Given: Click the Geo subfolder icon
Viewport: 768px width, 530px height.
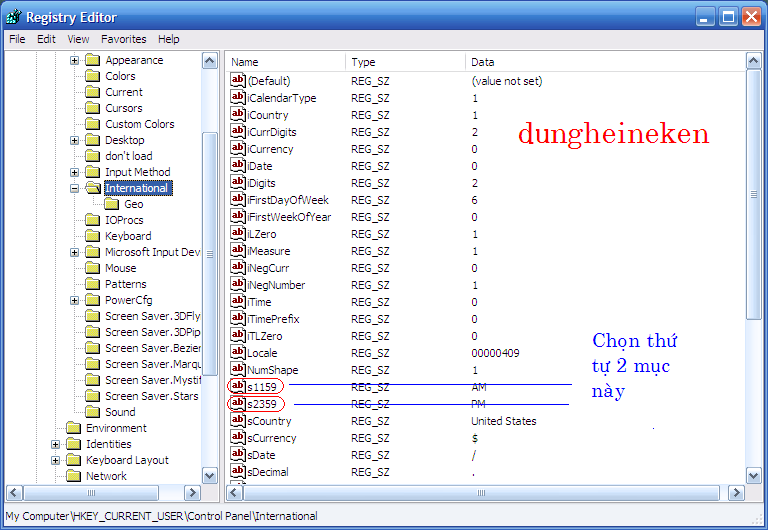Looking at the screenshot, I should pyautogui.click(x=112, y=204).
